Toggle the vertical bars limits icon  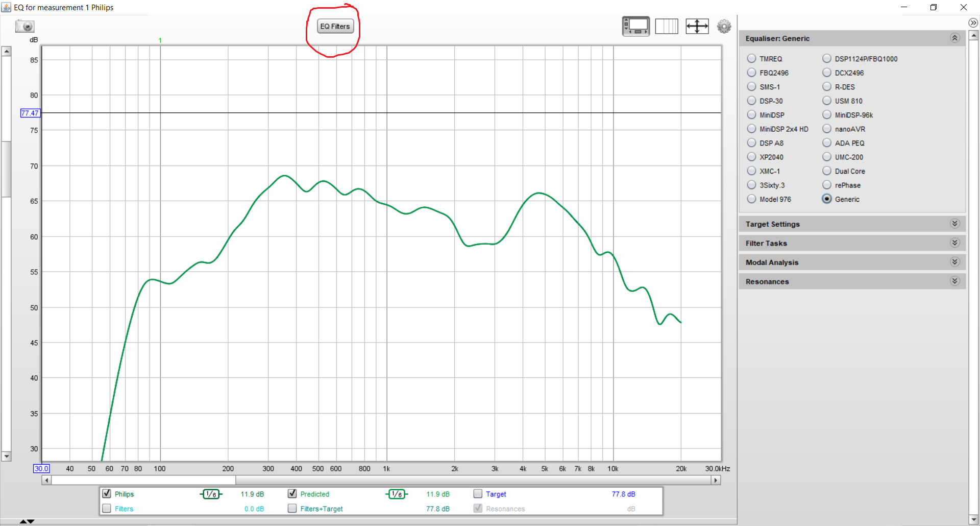tap(667, 26)
